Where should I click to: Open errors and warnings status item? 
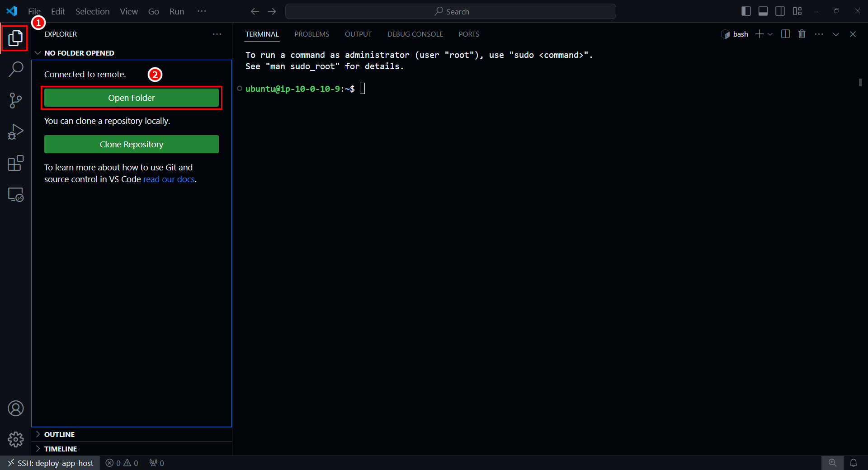tap(122, 463)
